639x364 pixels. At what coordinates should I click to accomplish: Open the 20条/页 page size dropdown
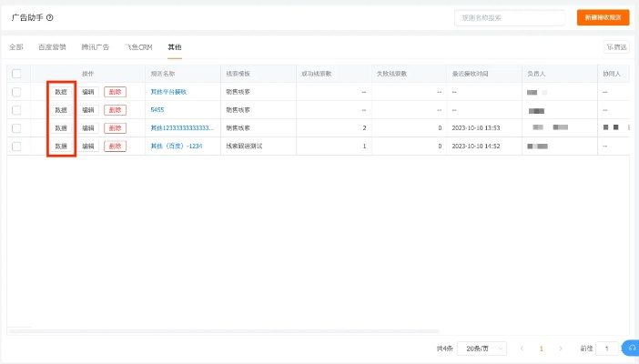(x=482, y=349)
